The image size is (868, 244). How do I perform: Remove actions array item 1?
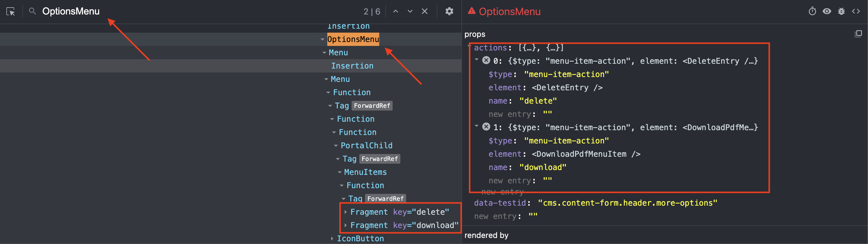click(x=486, y=127)
